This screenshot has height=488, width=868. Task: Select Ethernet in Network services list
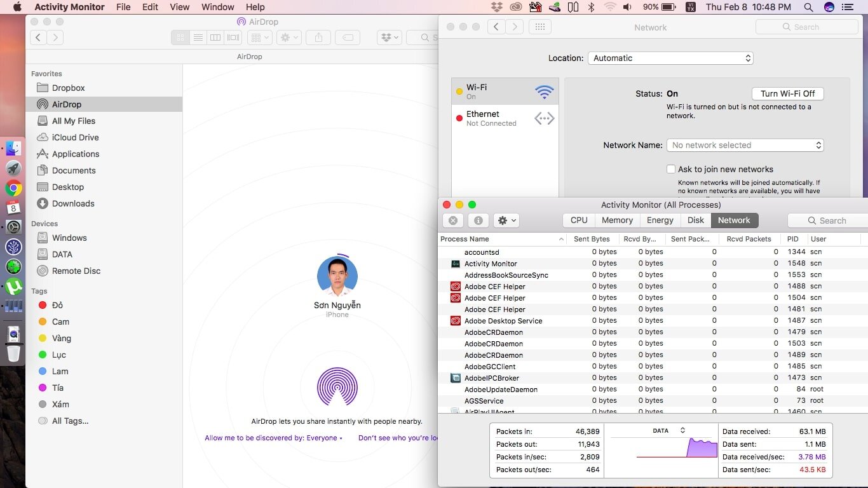pyautogui.click(x=505, y=118)
